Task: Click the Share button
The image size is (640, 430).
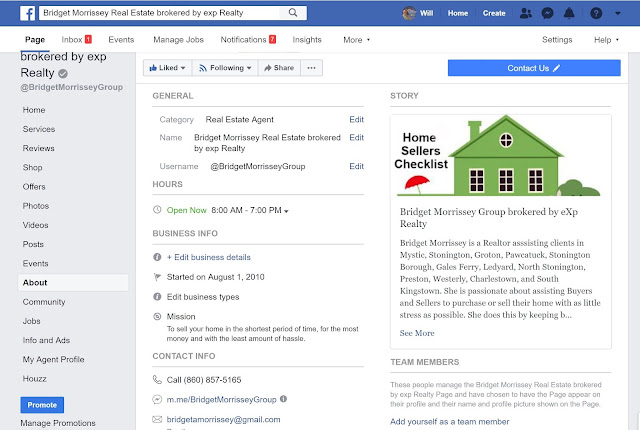Action: click(279, 68)
